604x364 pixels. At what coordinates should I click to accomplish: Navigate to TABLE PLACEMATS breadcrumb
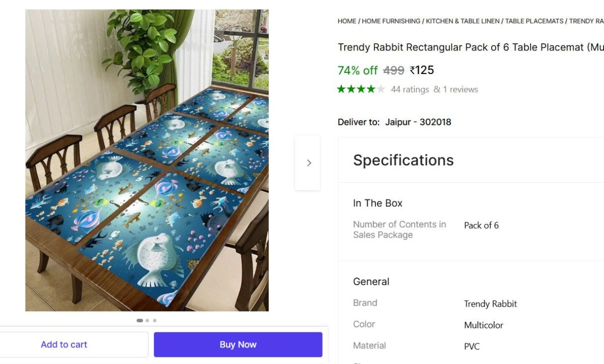534,21
